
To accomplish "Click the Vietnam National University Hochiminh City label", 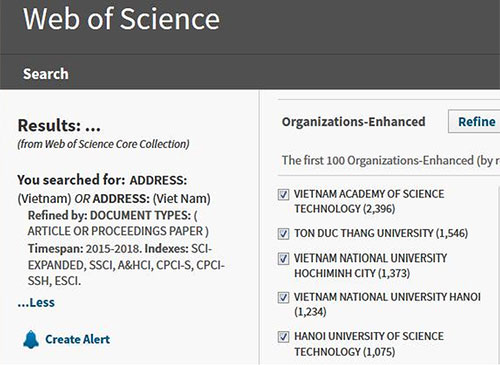I will (370, 266).
